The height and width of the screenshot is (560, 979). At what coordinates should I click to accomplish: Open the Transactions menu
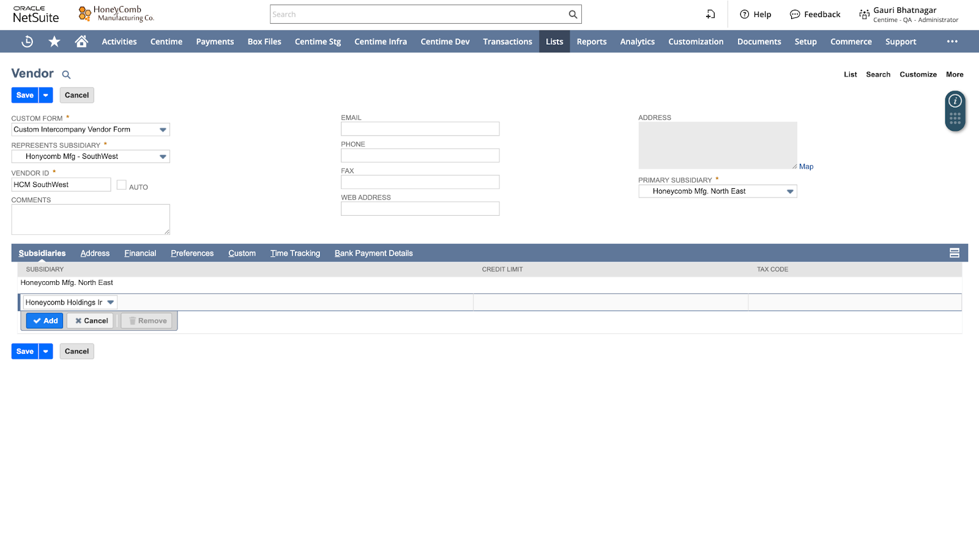click(x=507, y=42)
